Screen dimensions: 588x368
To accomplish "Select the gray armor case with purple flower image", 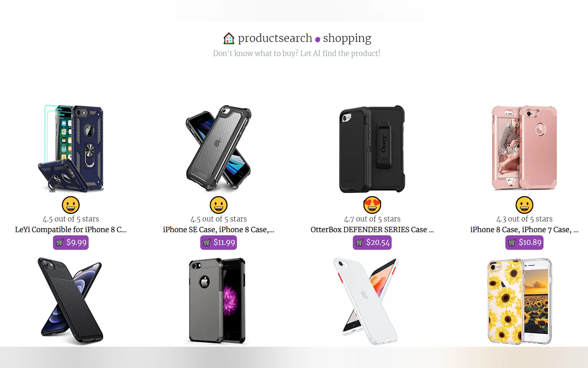I will 217,301.
